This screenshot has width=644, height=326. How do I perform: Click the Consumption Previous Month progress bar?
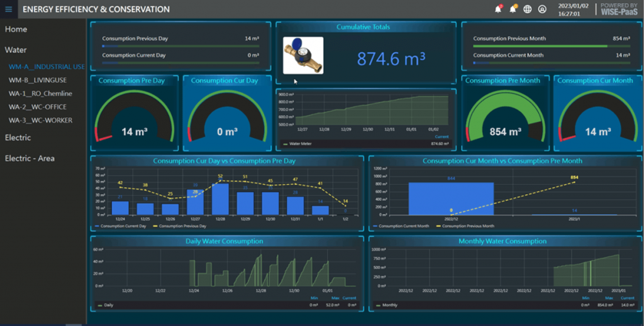(551, 46)
